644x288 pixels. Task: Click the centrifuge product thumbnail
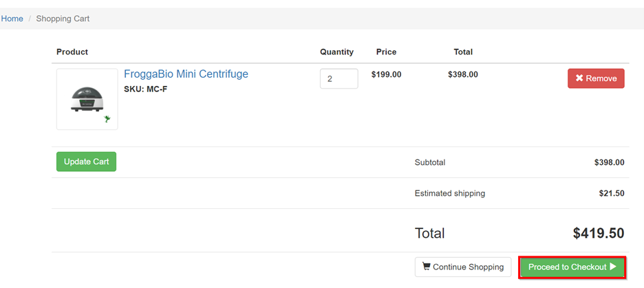(x=87, y=99)
